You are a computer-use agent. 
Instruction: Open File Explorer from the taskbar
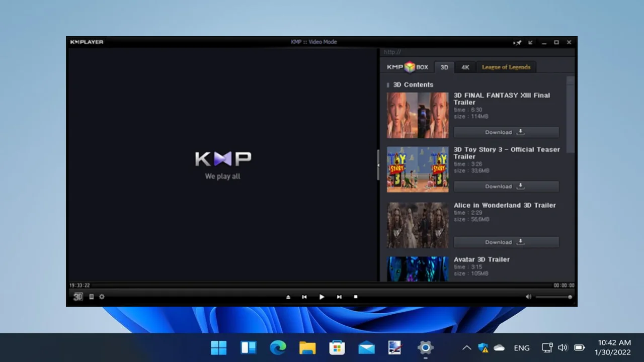307,347
